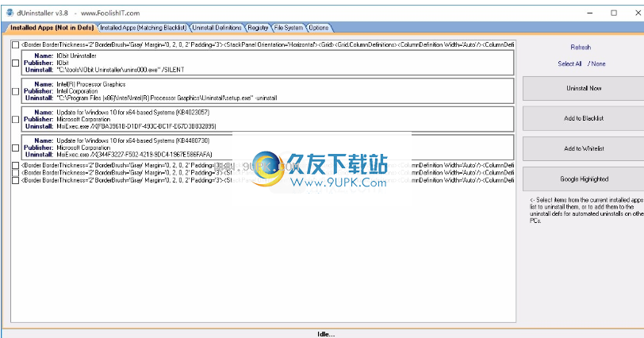
Task: Click the None selection link
Action: (599, 63)
